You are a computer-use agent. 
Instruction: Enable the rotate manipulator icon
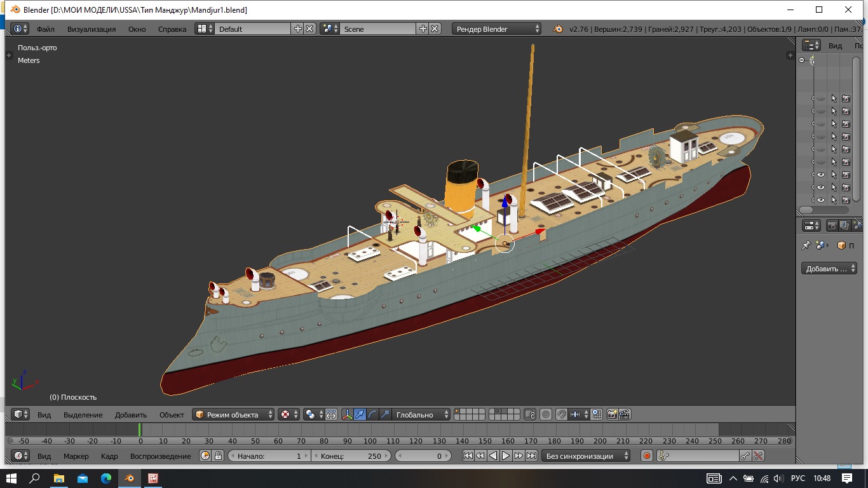(372, 415)
